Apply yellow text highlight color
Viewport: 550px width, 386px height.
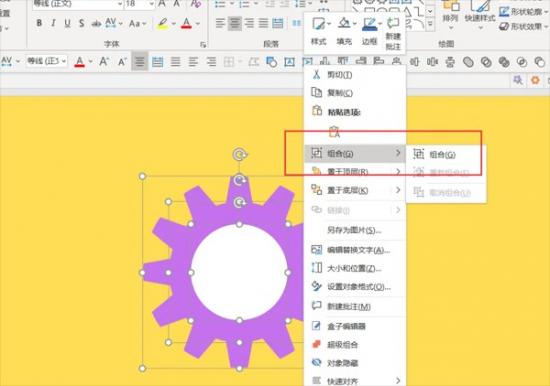point(162,24)
